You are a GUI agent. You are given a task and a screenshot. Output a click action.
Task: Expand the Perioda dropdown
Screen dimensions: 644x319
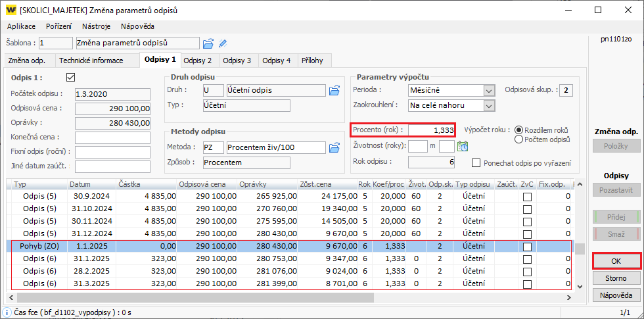point(488,90)
